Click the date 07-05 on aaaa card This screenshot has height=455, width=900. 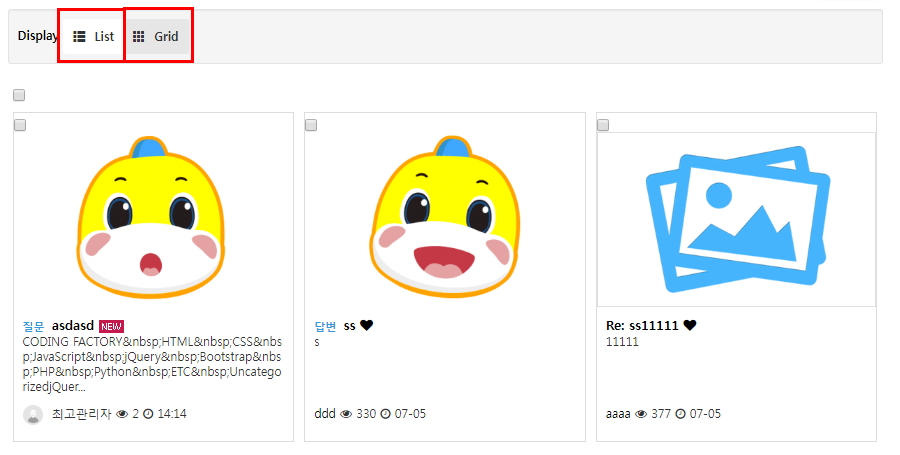pos(705,414)
